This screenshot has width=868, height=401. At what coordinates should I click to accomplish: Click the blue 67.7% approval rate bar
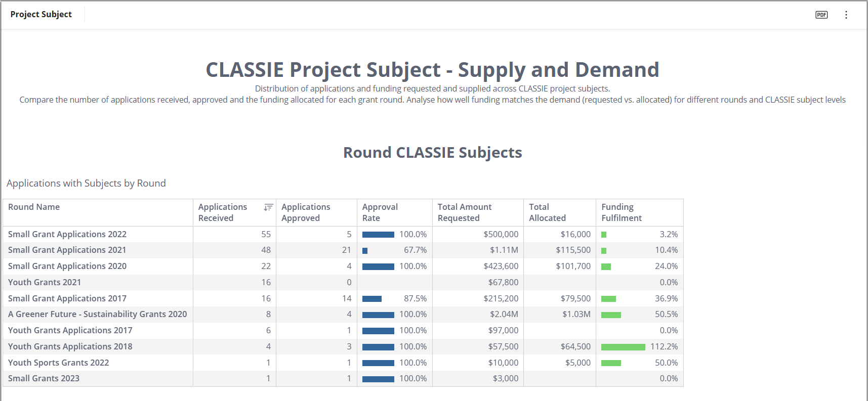(x=365, y=250)
